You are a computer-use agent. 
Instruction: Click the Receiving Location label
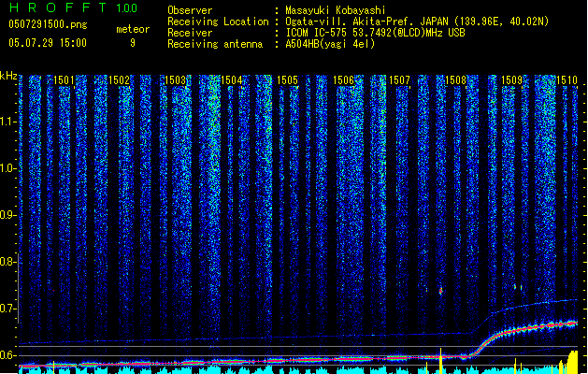(x=218, y=22)
